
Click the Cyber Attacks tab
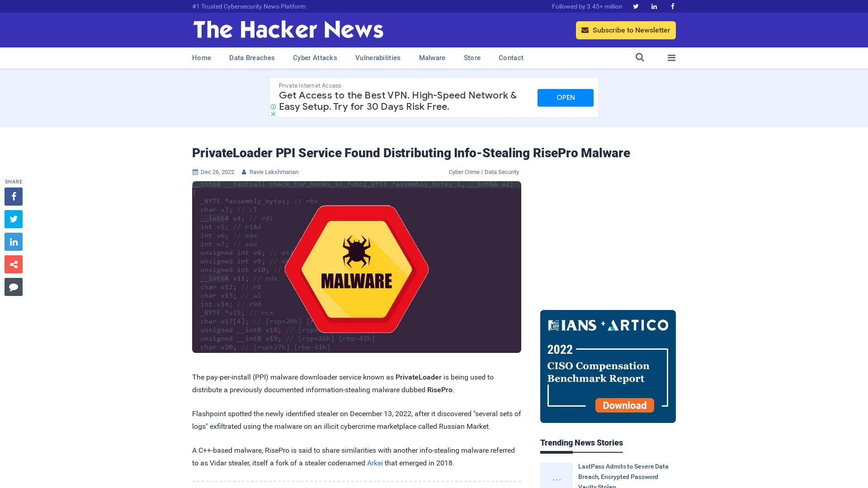[315, 58]
